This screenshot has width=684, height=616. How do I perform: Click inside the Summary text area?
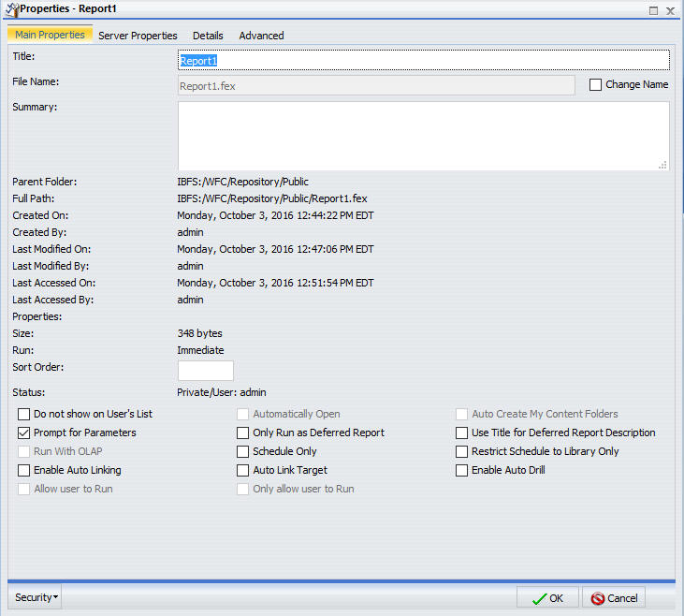[424, 136]
